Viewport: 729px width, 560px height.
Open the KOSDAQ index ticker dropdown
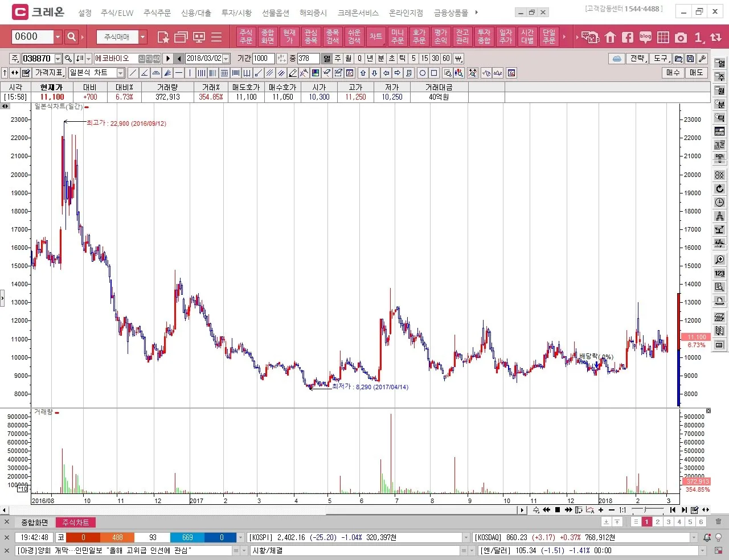pos(694,537)
